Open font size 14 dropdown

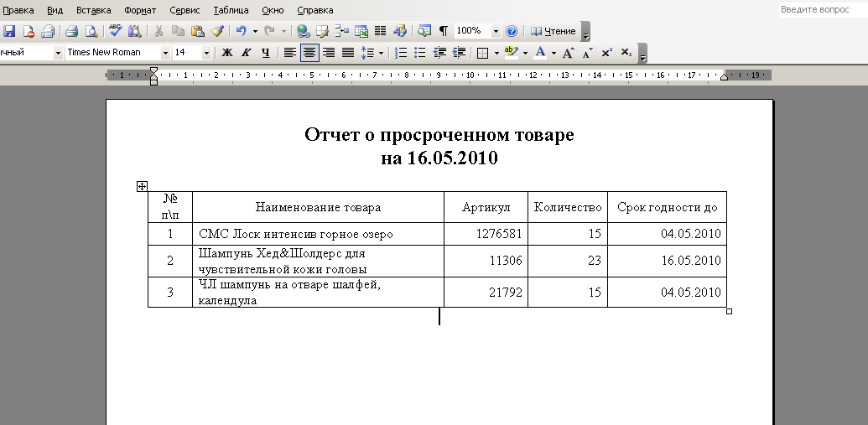tap(206, 53)
